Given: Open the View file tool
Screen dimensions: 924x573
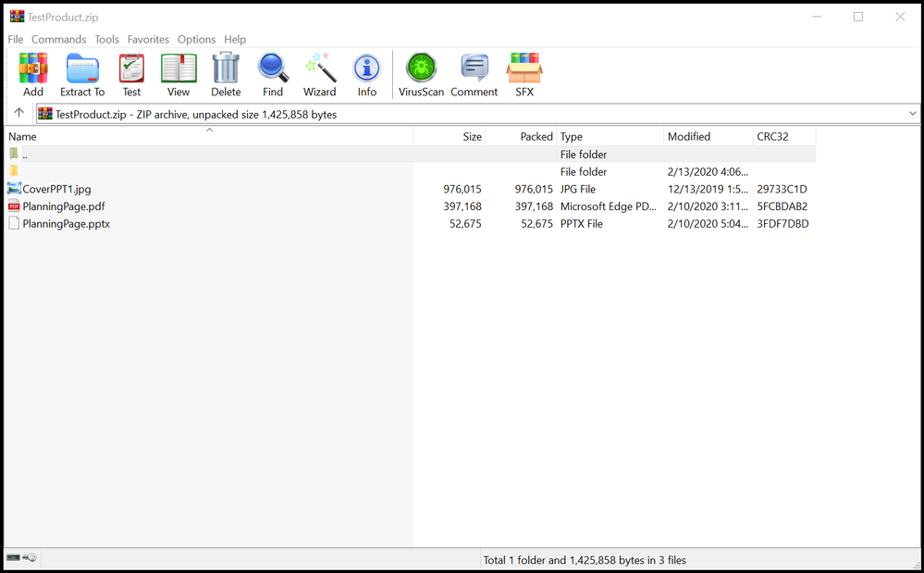Looking at the screenshot, I should pyautogui.click(x=179, y=74).
